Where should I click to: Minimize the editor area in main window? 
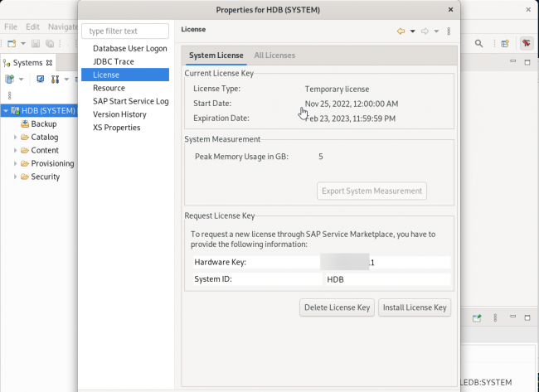click(x=512, y=61)
